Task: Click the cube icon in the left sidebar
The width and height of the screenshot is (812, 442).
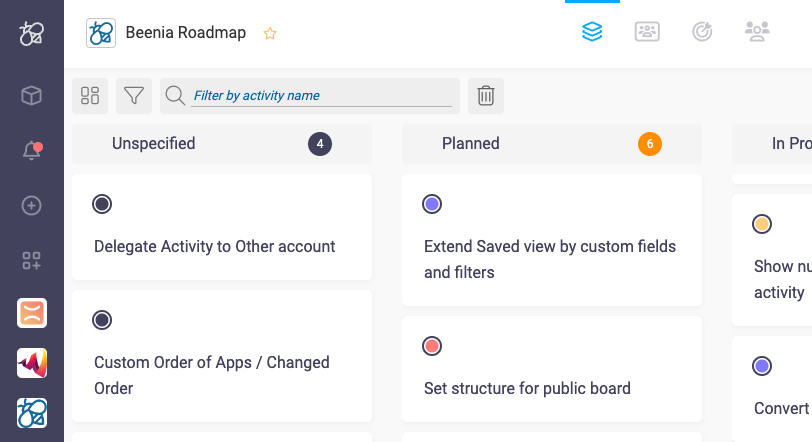Action: pos(32,96)
